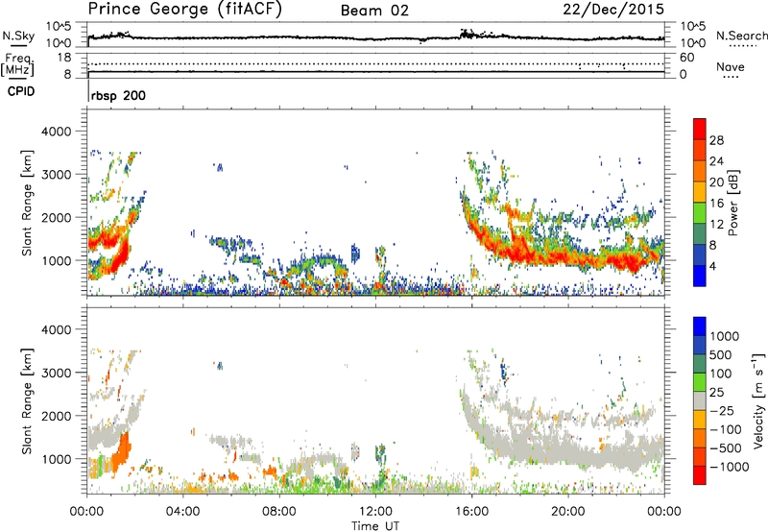Select the 20:00 time tick
Image resolution: width=768 pixels, height=532 pixels.
pos(568,512)
